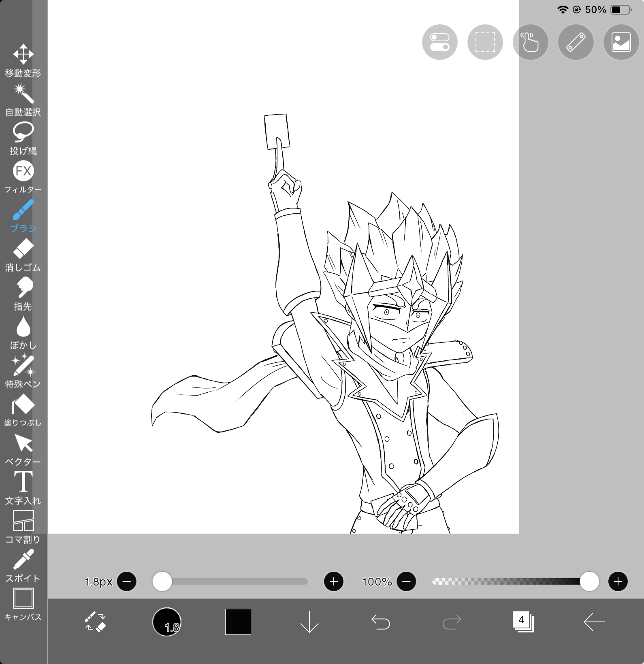
Task: Open the material image button
Action: (621, 42)
